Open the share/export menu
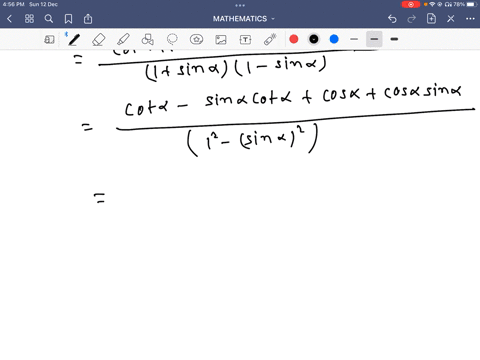 click(88, 19)
